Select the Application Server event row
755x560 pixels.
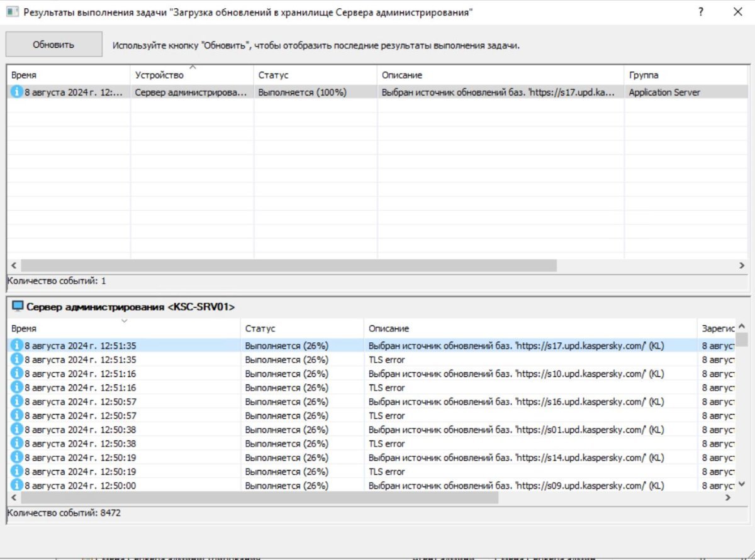(377, 92)
